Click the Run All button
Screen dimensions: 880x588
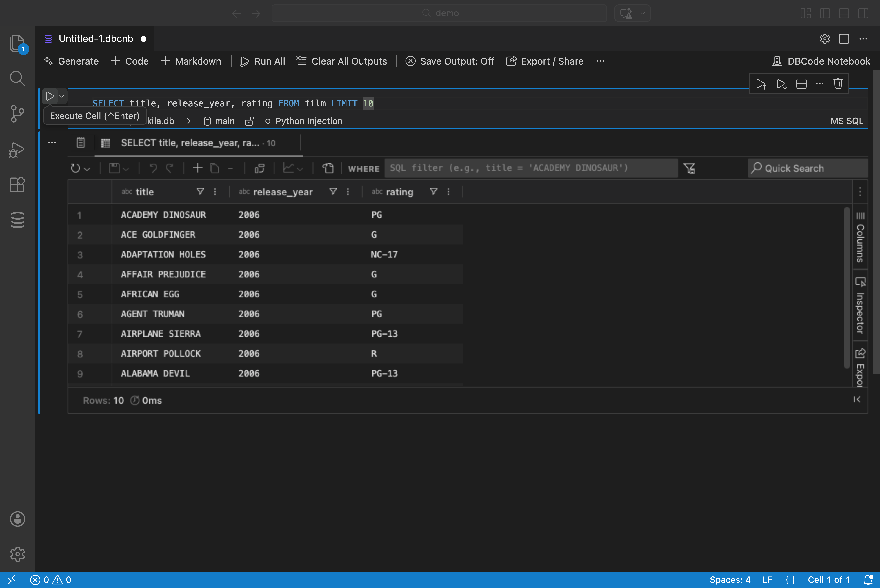click(262, 61)
